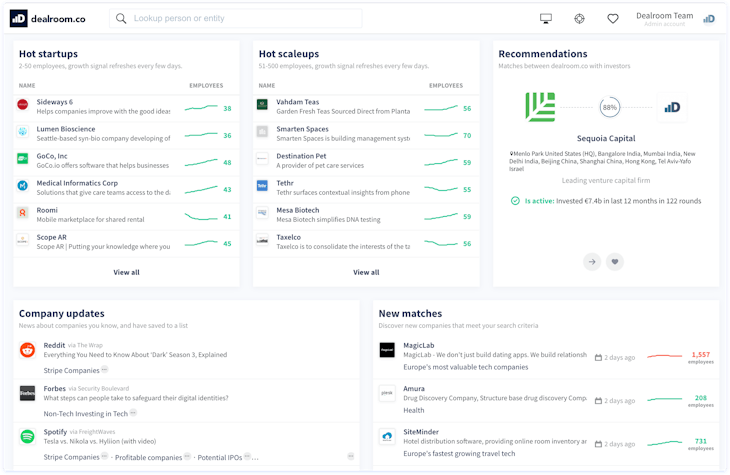
Task: Open GoCo, Inc logo icon
Action: 23,158
